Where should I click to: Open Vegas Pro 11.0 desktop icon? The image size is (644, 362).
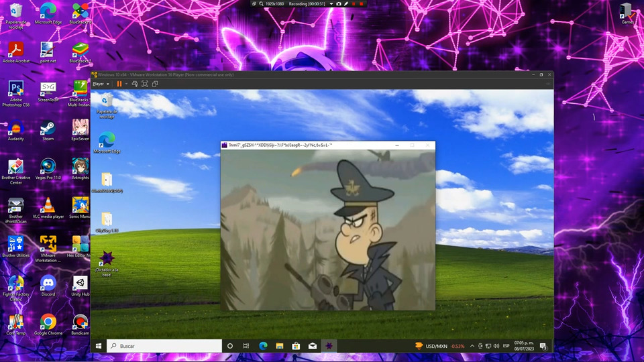coord(48,169)
